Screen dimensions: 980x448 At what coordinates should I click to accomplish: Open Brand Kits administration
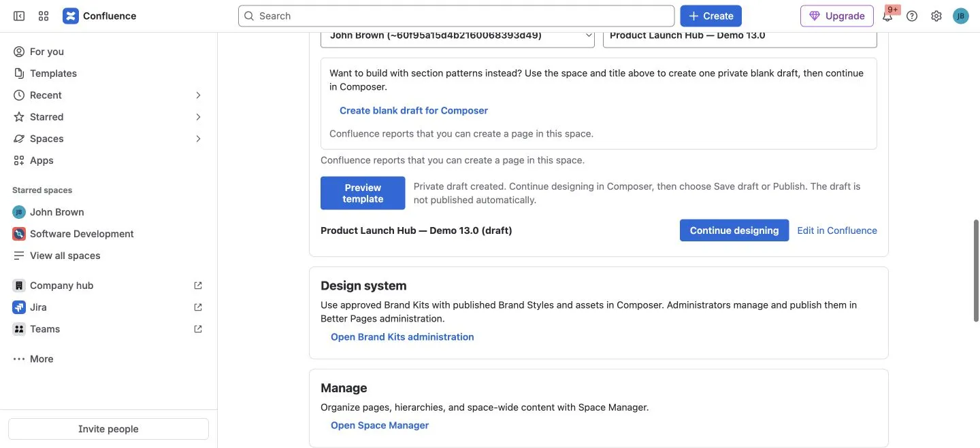point(402,337)
